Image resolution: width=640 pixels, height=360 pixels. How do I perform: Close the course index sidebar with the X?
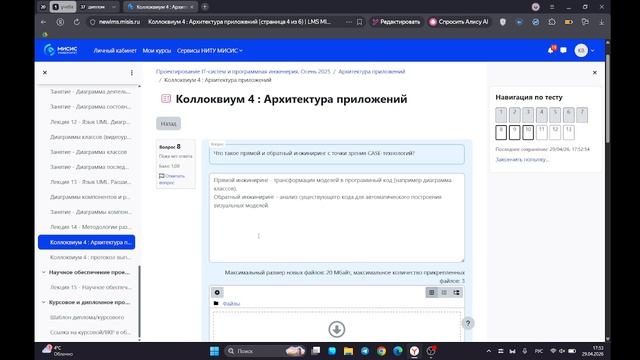45,73
